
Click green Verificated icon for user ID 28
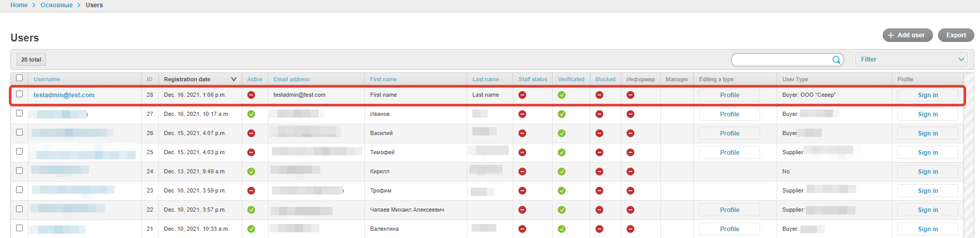(x=561, y=95)
